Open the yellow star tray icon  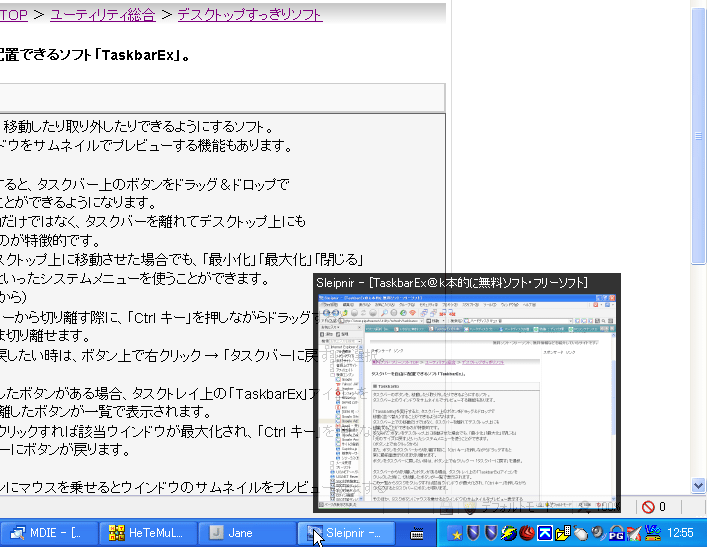click(456, 534)
